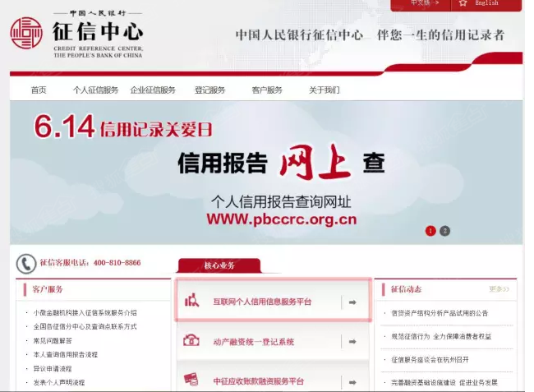Screen dimensions: 534x392
Task: Open news item 规范征信行为 全力保障消费者权益
Action: tap(441, 336)
